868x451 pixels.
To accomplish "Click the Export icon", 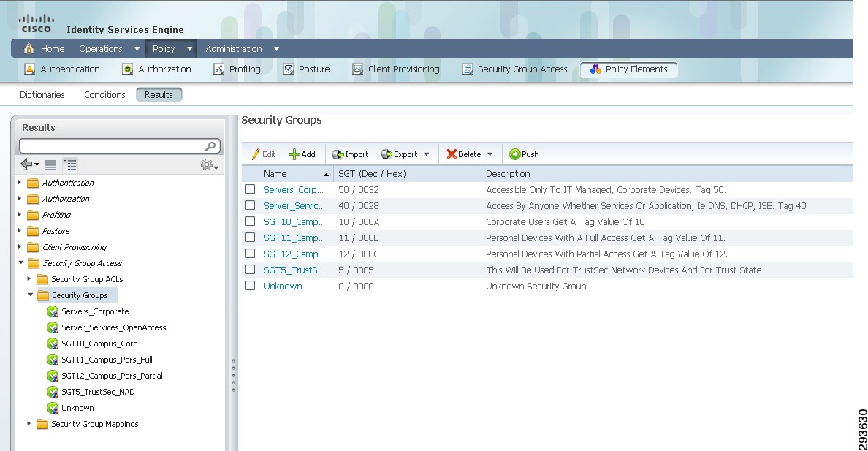I will tap(387, 154).
